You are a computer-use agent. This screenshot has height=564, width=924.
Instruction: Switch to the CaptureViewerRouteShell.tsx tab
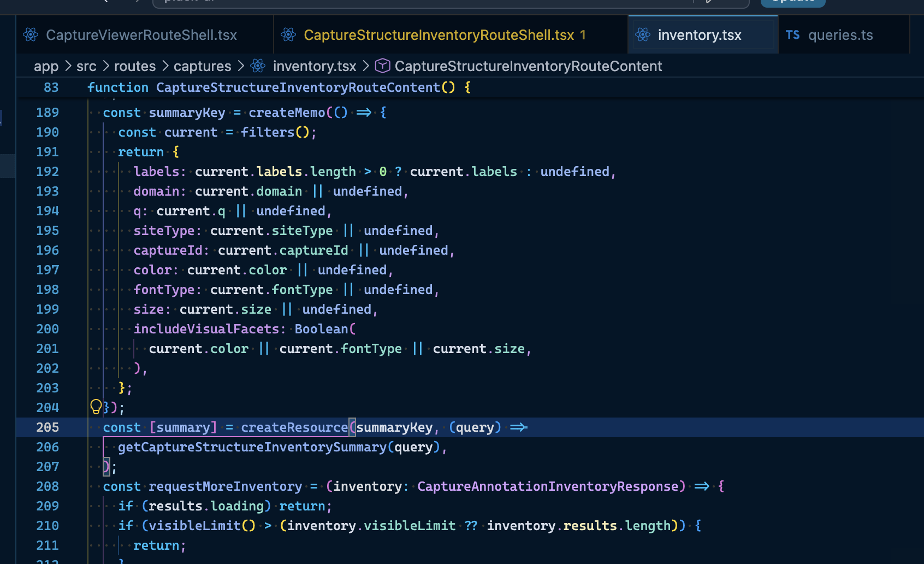coord(145,35)
